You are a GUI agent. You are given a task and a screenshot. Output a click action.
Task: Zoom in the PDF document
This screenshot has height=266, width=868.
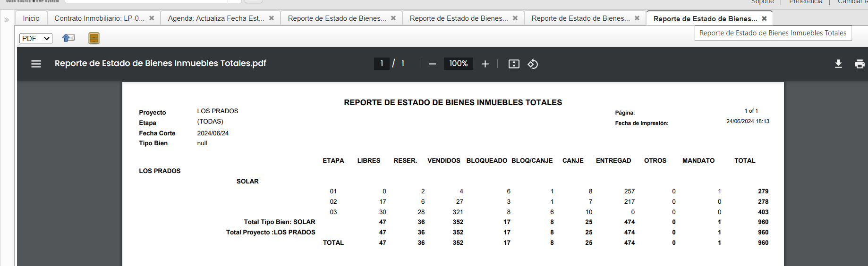pos(485,64)
